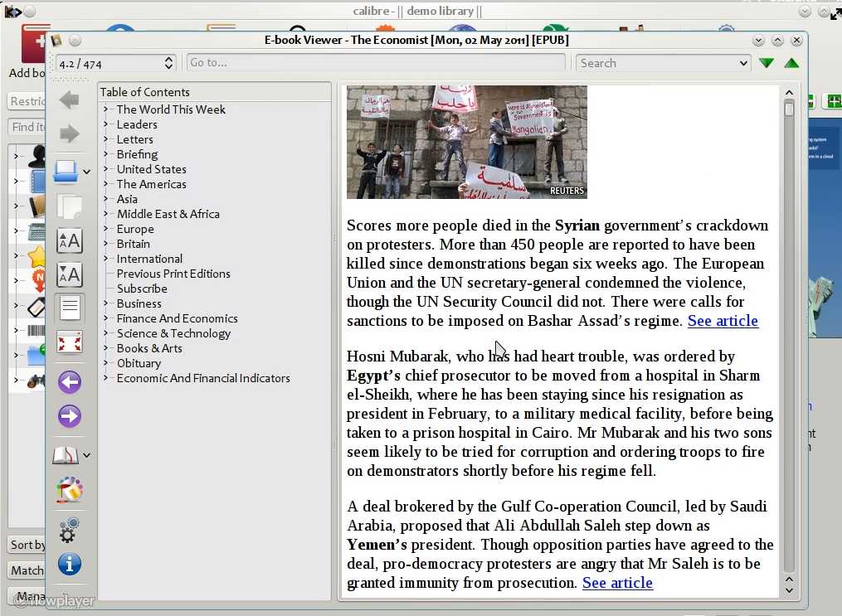Open dropdown next to Save/Open icon
The image size is (842, 616).
(86, 172)
